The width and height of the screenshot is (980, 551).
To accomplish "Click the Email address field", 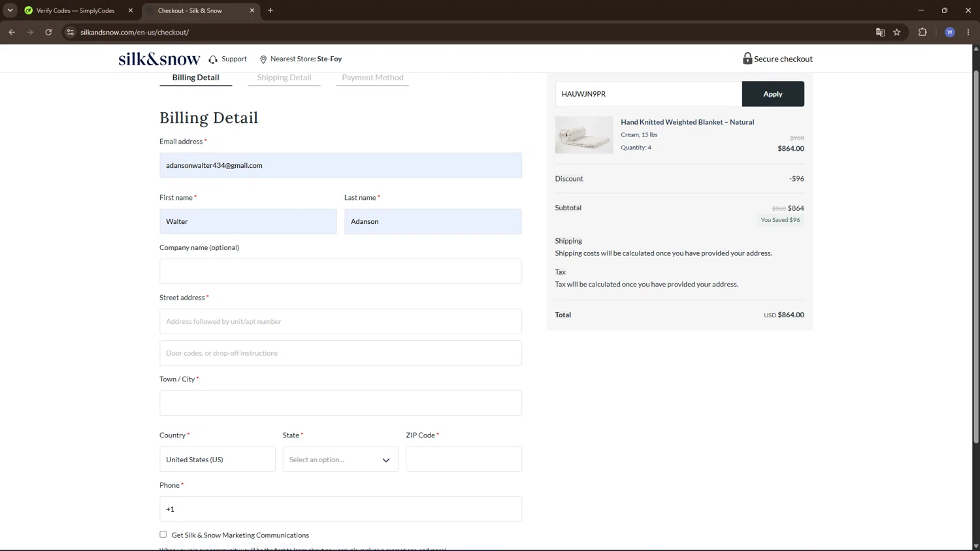I will [340, 166].
